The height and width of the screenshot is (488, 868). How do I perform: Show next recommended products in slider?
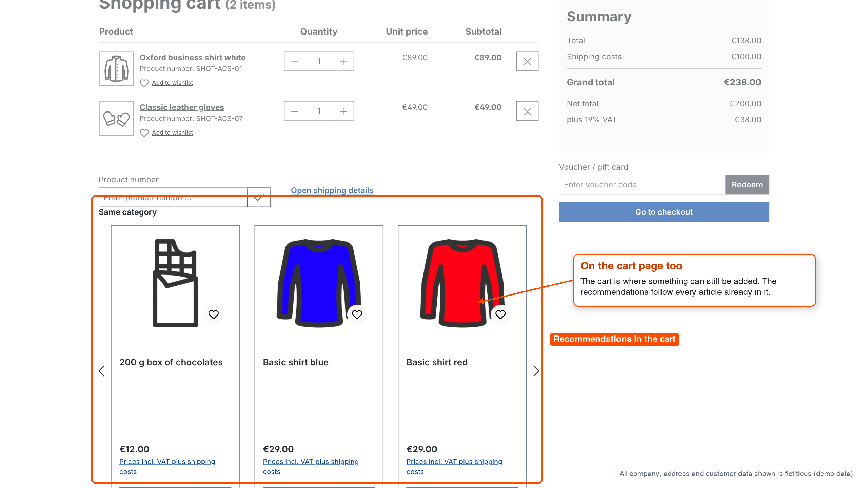pyautogui.click(x=536, y=371)
